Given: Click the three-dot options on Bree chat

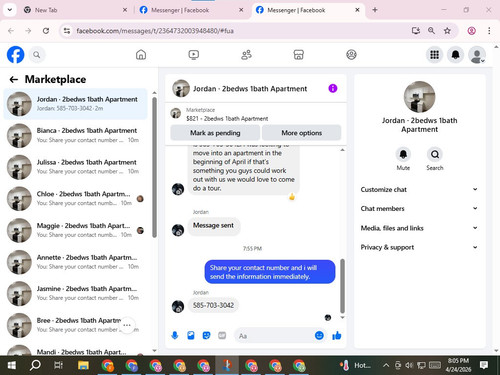Looking at the screenshot, I should click(x=127, y=325).
